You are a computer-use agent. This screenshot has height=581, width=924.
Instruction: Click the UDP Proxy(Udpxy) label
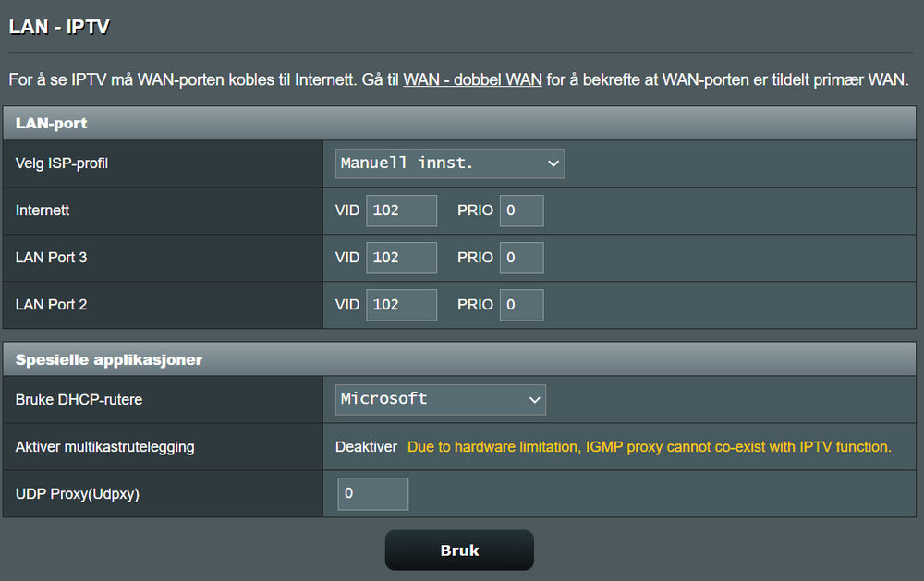click(x=77, y=494)
